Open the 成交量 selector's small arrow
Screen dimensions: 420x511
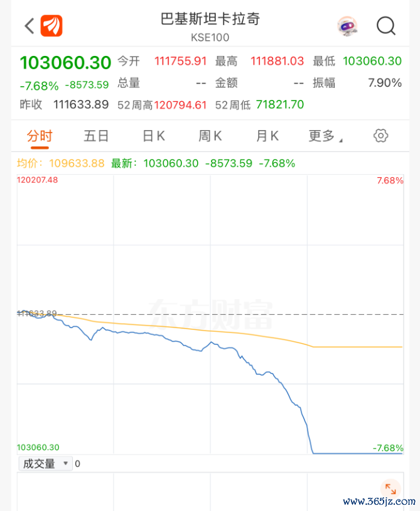pyautogui.click(x=65, y=463)
